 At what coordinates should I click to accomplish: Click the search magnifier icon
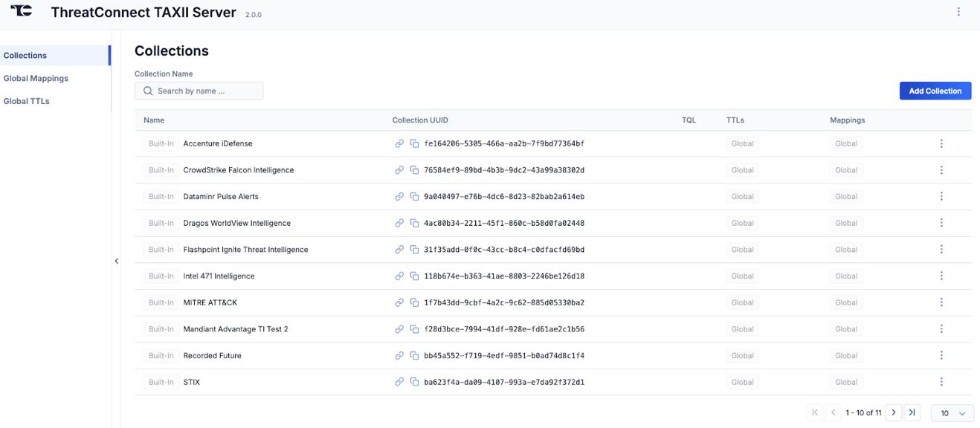[x=148, y=90]
